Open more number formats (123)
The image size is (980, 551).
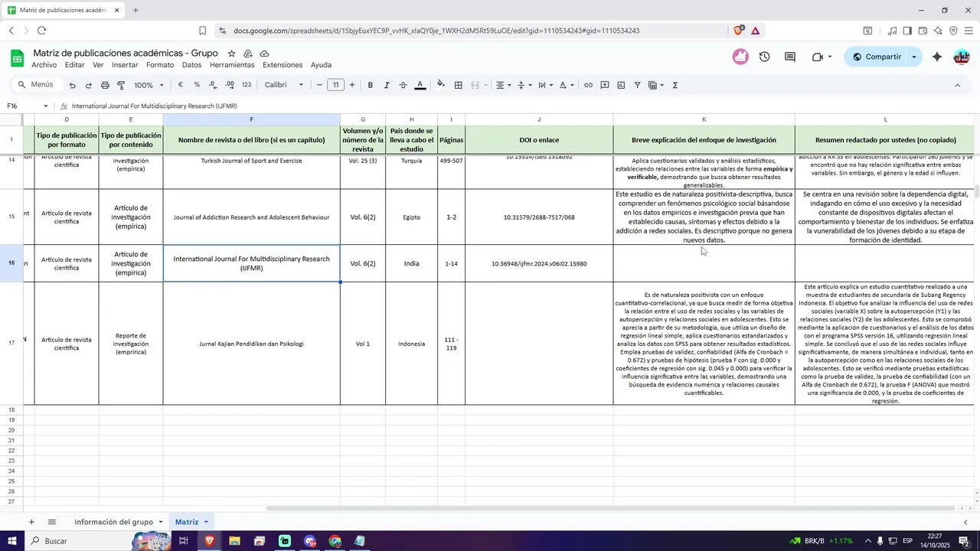(247, 85)
